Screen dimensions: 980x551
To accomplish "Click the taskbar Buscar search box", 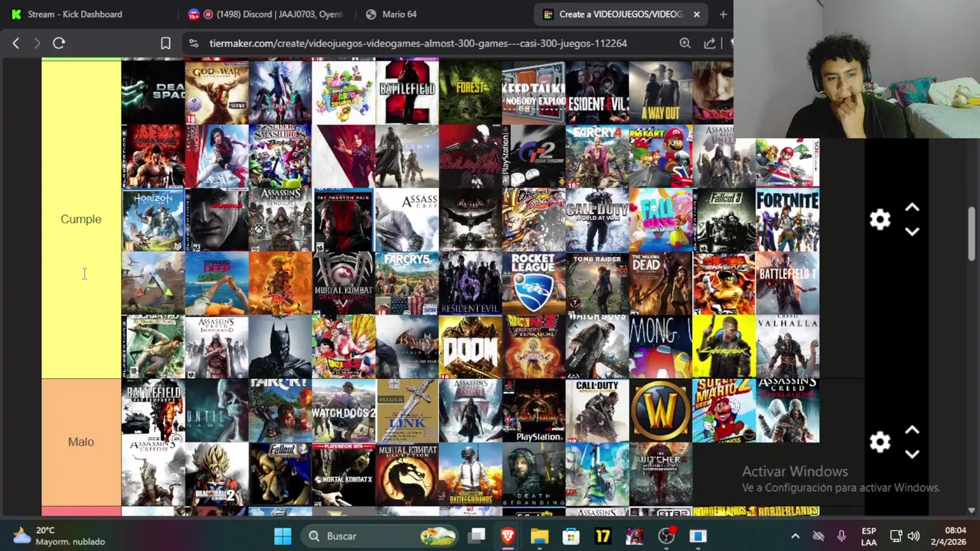I will [x=379, y=536].
